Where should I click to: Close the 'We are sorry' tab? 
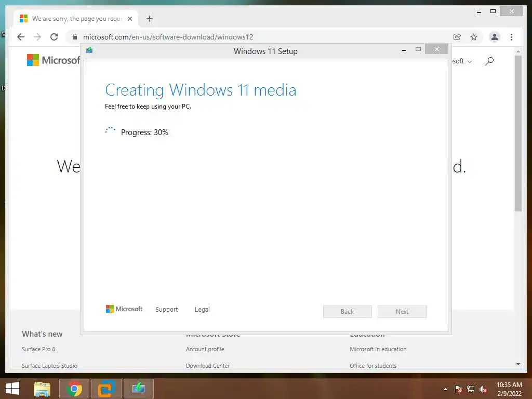[x=129, y=19]
